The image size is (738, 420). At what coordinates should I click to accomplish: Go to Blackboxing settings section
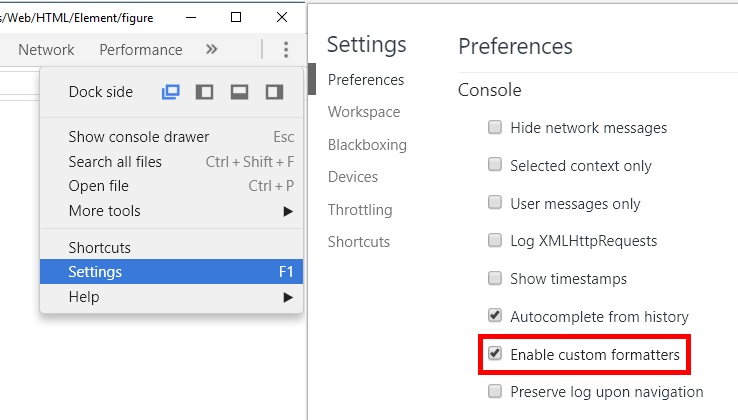point(367,145)
